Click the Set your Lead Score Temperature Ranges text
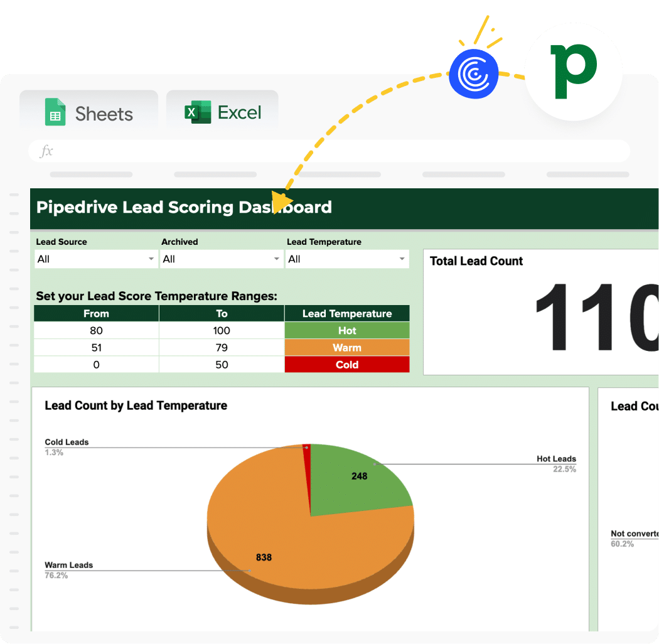 click(156, 296)
